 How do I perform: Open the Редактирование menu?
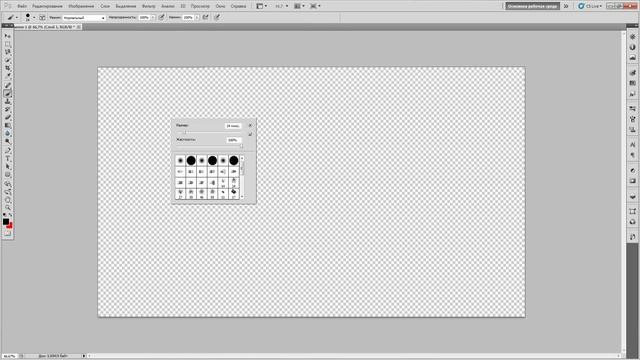(47, 6)
